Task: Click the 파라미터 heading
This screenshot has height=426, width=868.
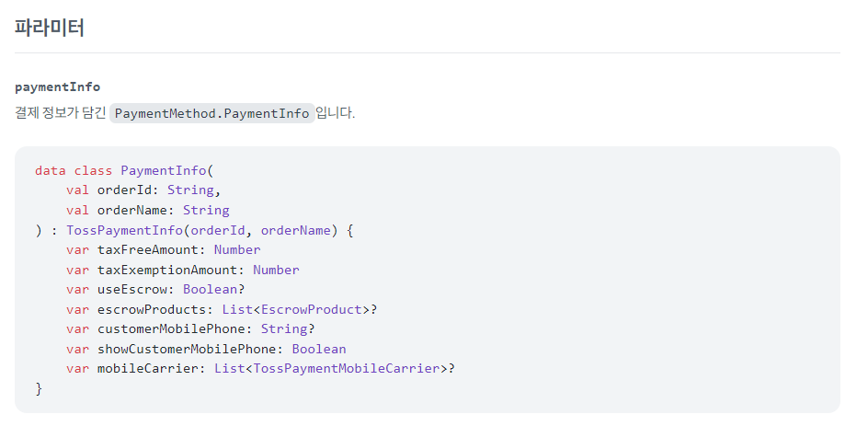Action: [x=50, y=28]
